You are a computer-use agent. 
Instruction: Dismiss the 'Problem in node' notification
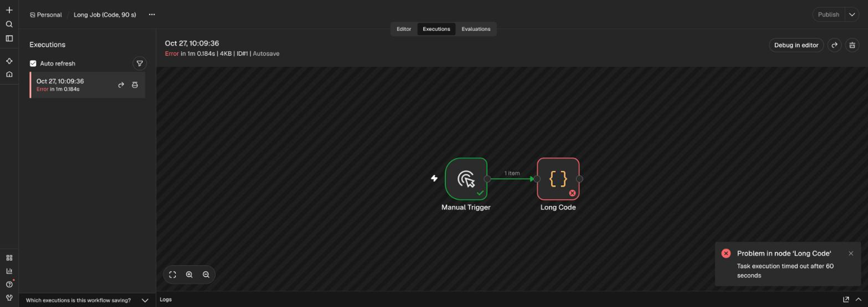tap(851, 253)
